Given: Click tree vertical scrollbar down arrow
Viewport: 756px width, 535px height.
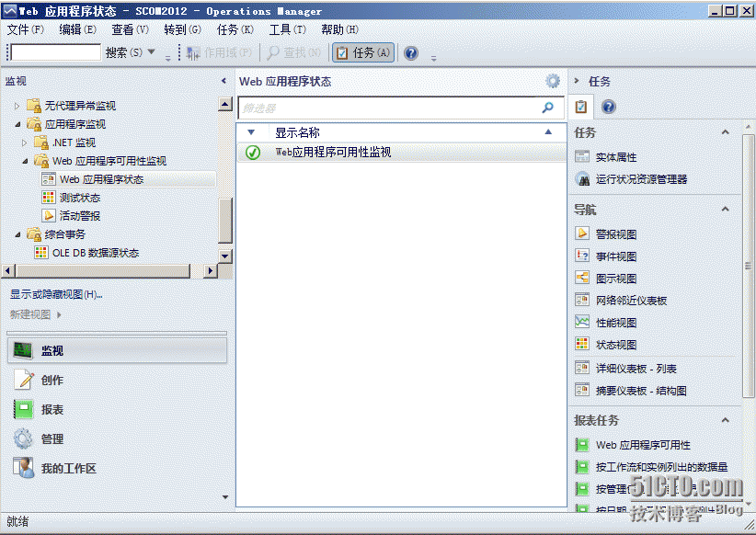Looking at the screenshot, I should click(225, 256).
